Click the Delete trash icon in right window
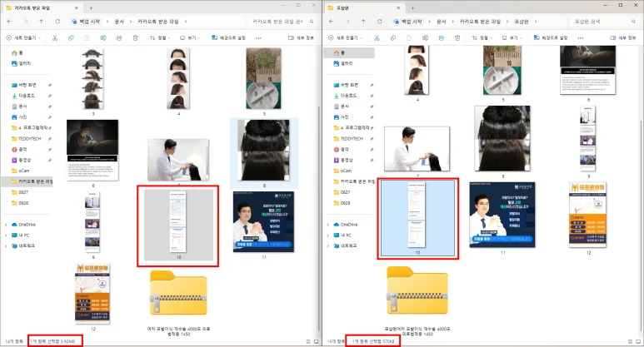The image size is (644, 347). pyautogui.click(x=457, y=37)
